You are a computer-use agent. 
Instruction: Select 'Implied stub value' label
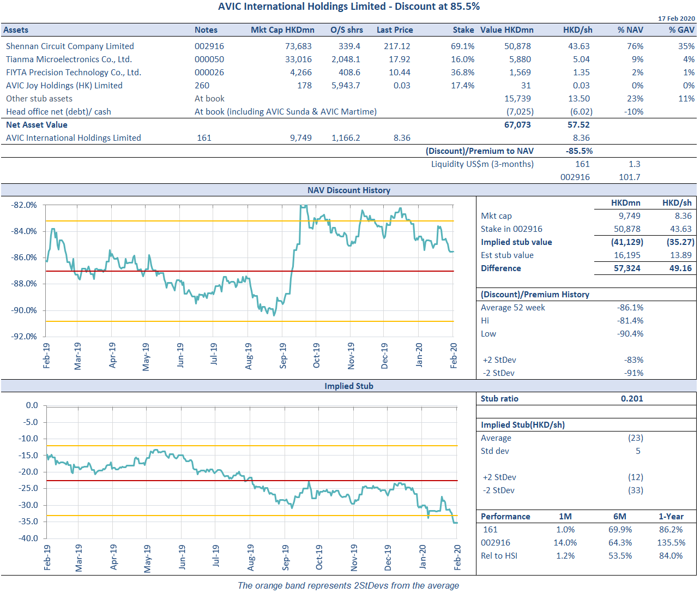(516, 242)
